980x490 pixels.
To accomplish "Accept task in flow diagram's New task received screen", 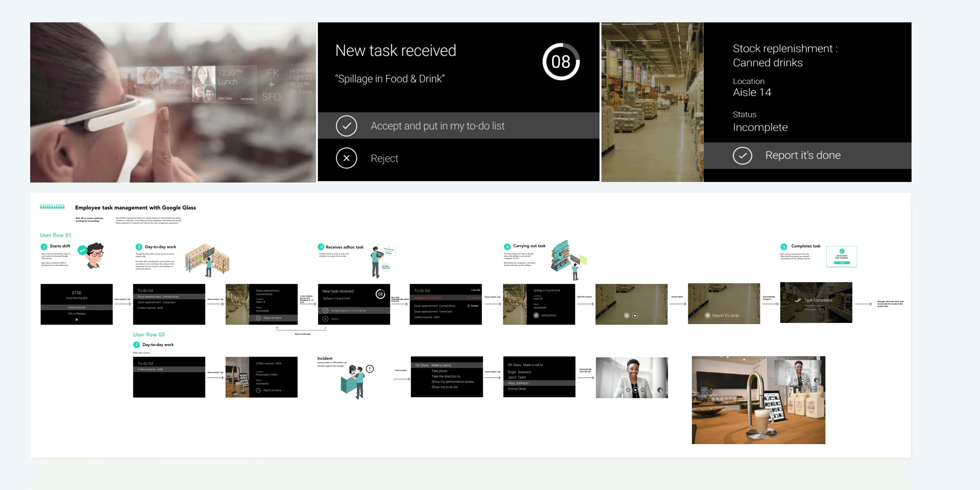I will click(x=354, y=311).
